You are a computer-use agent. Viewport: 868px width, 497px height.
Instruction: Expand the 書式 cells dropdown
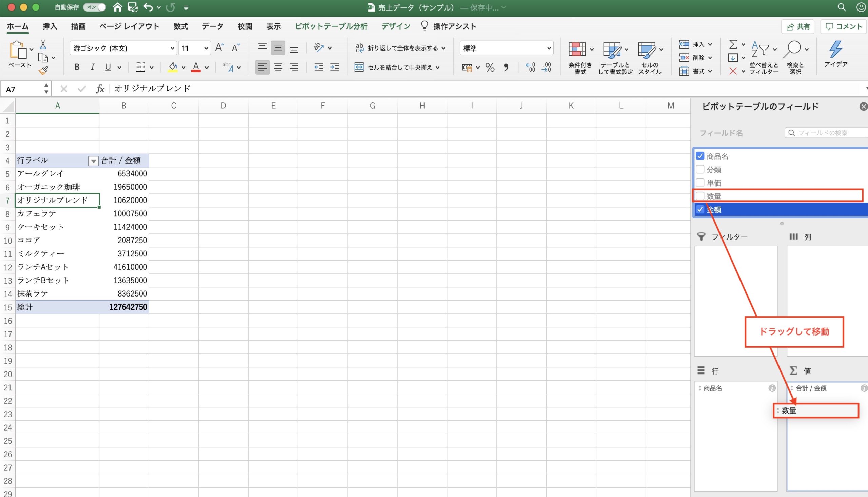(710, 71)
